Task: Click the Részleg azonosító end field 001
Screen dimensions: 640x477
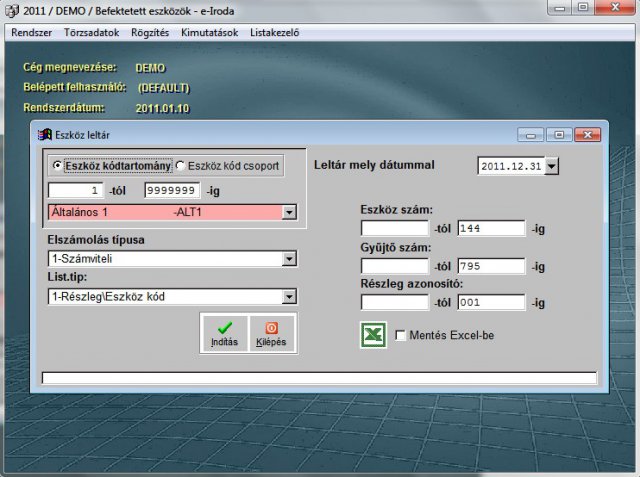Action: (x=490, y=303)
